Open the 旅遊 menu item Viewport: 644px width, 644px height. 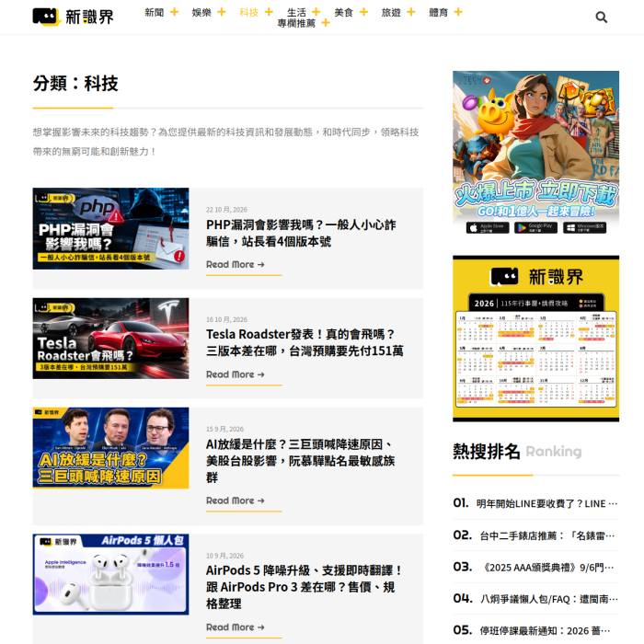391,12
